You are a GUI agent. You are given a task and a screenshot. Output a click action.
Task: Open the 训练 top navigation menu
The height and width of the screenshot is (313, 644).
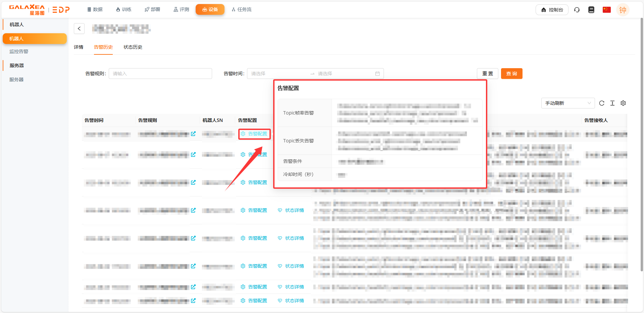point(123,9)
